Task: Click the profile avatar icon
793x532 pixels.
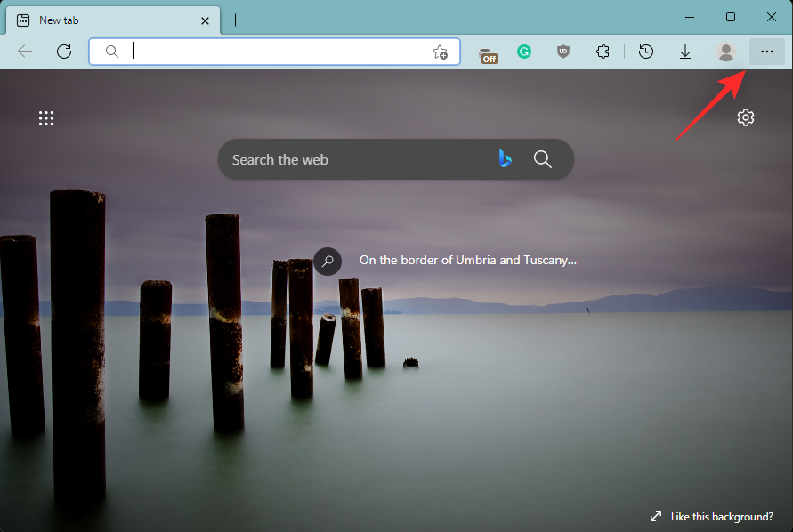Action: point(726,52)
